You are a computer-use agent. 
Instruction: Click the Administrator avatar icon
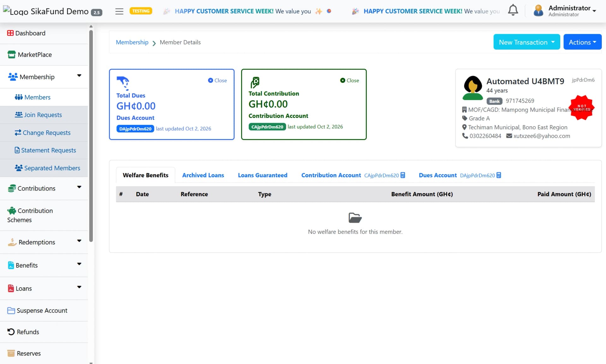coord(538,11)
